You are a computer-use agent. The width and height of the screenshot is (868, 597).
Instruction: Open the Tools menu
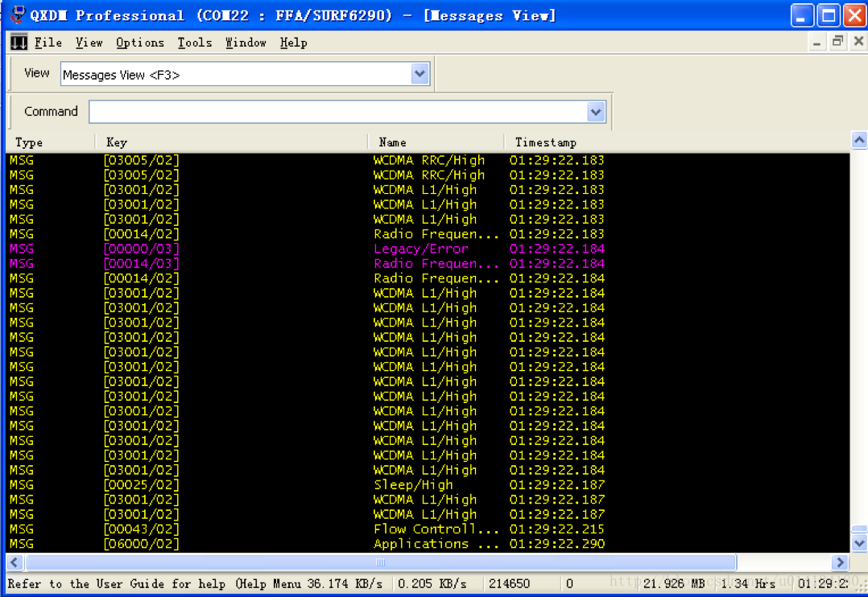tap(195, 43)
